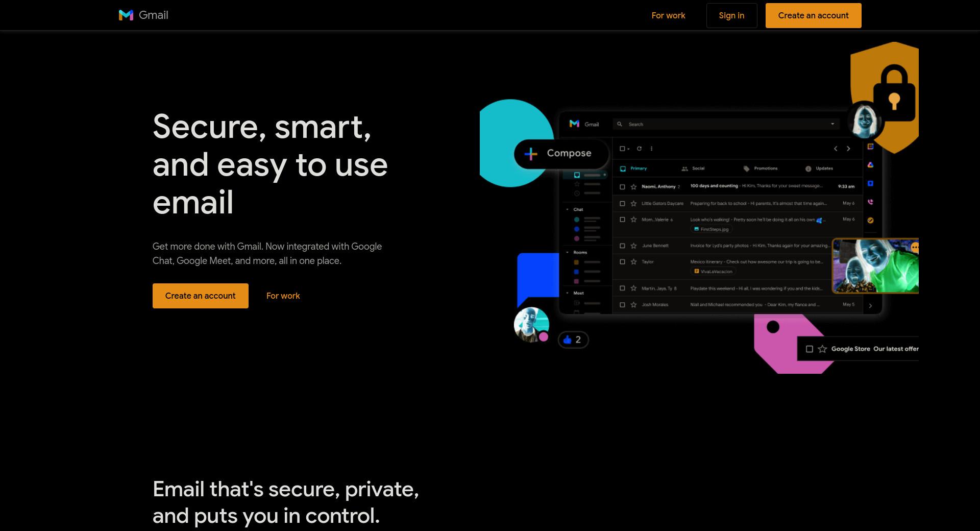Collapse the Rooms section in the preview sidebar
This screenshot has height=531, width=980.
click(x=567, y=252)
